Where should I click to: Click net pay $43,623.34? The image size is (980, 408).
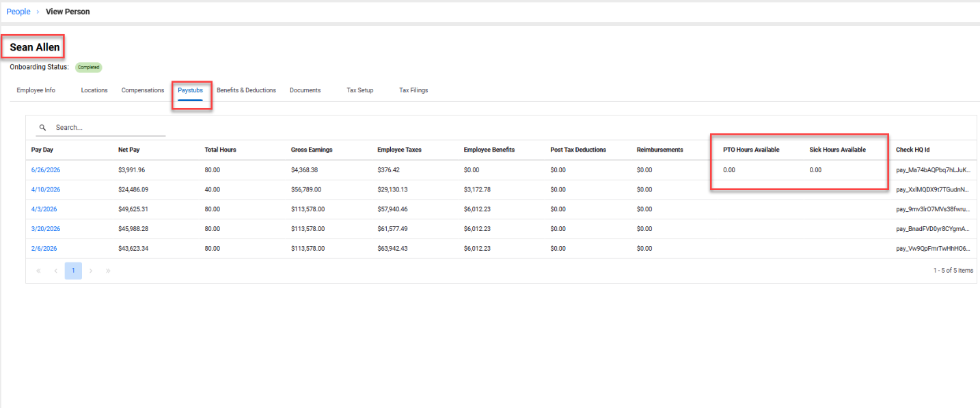click(x=133, y=248)
